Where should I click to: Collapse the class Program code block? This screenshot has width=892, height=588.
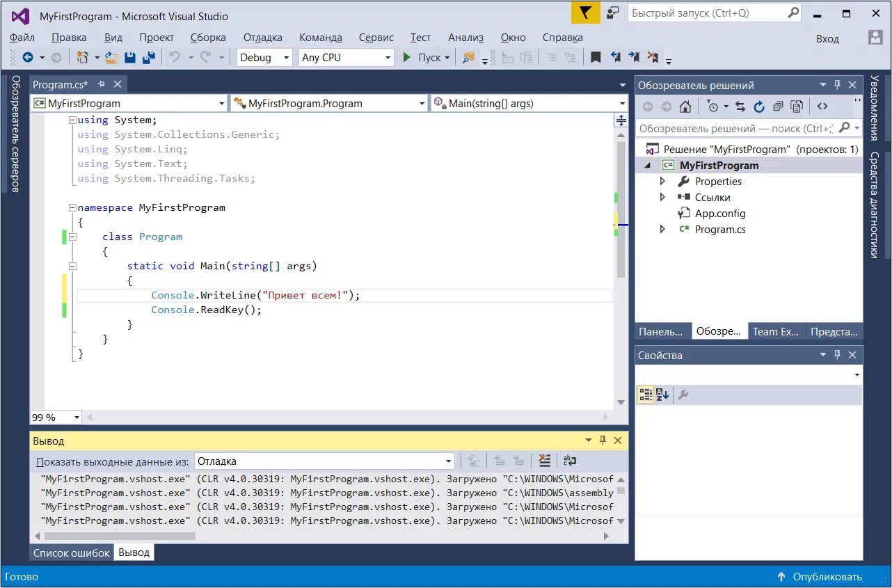72,237
